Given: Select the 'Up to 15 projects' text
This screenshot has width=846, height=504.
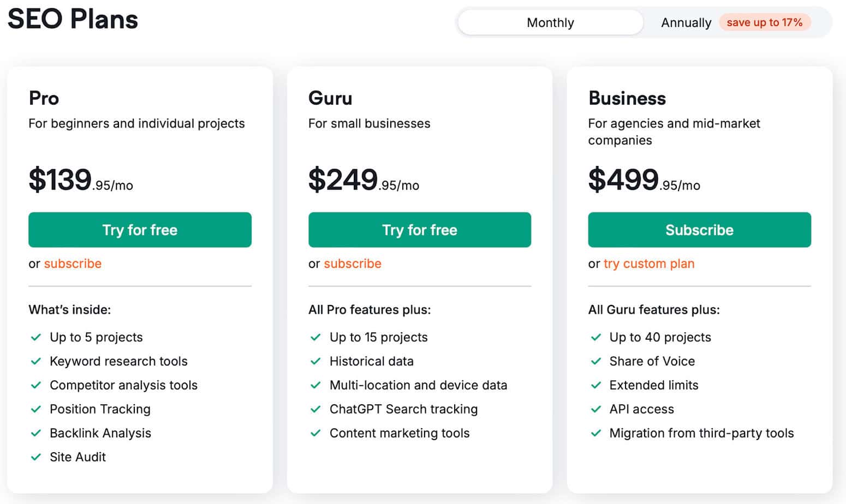Looking at the screenshot, I should [x=378, y=337].
